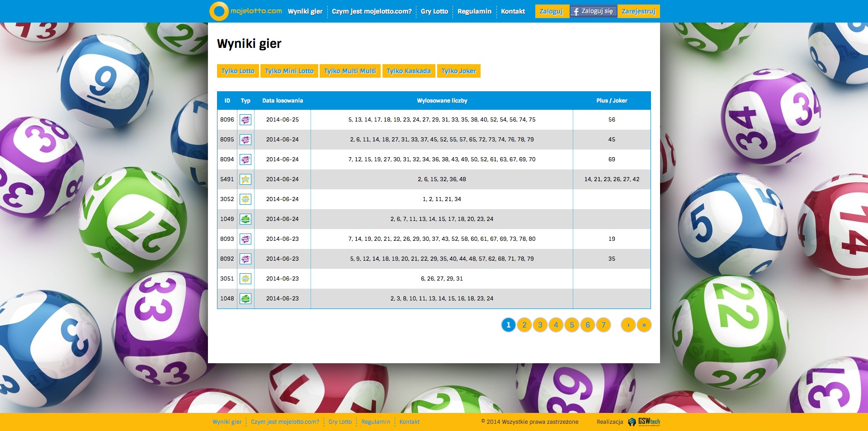The height and width of the screenshot is (431, 868).
Task: Click the GSWtech logo in footer
Action: coord(644,422)
